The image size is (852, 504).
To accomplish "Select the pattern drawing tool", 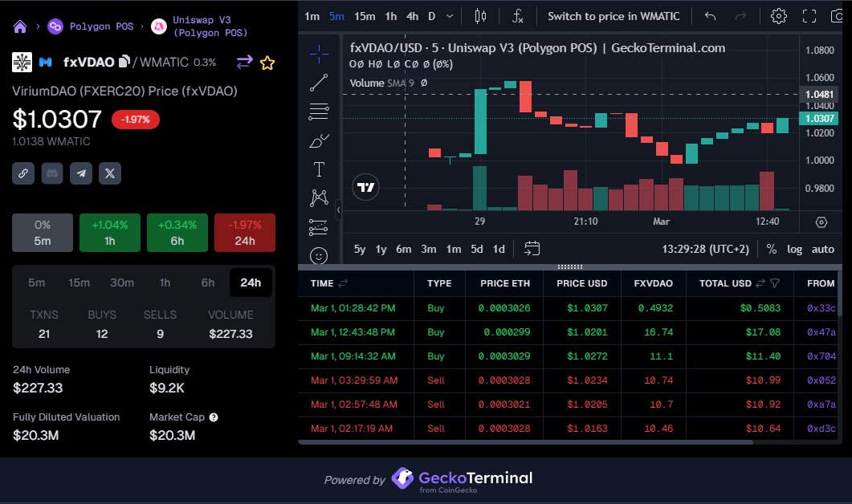I will (319, 197).
